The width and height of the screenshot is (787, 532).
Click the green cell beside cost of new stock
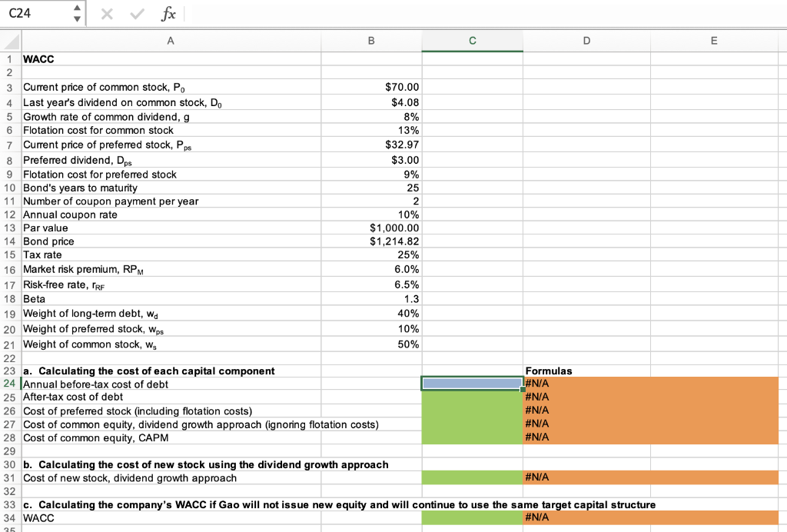[472, 477]
